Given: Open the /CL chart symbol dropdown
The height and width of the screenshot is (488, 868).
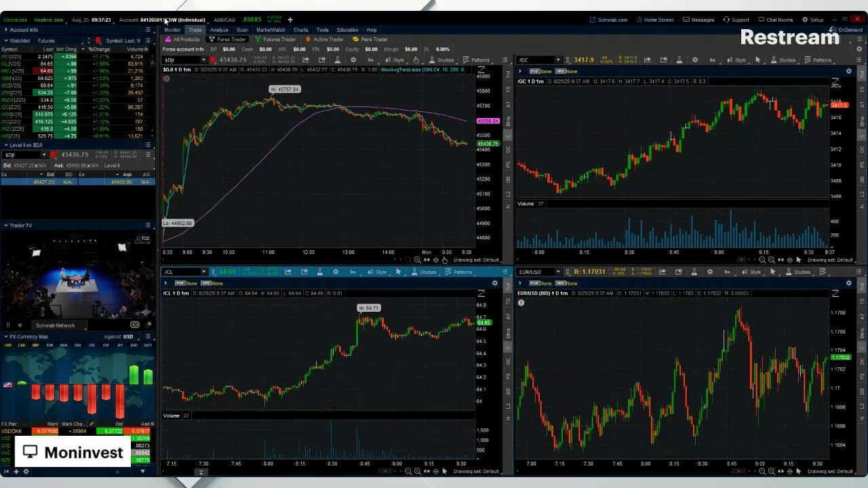Looking at the screenshot, I should (203, 272).
